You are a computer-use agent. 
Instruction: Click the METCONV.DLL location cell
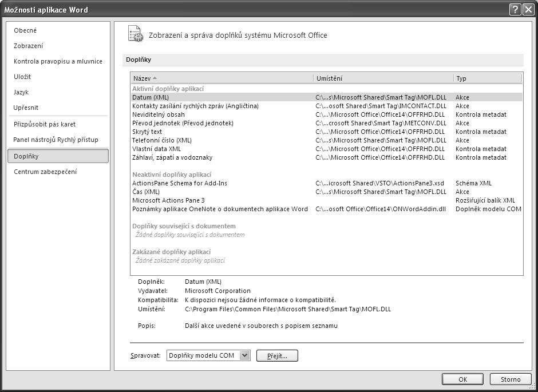click(x=381, y=123)
